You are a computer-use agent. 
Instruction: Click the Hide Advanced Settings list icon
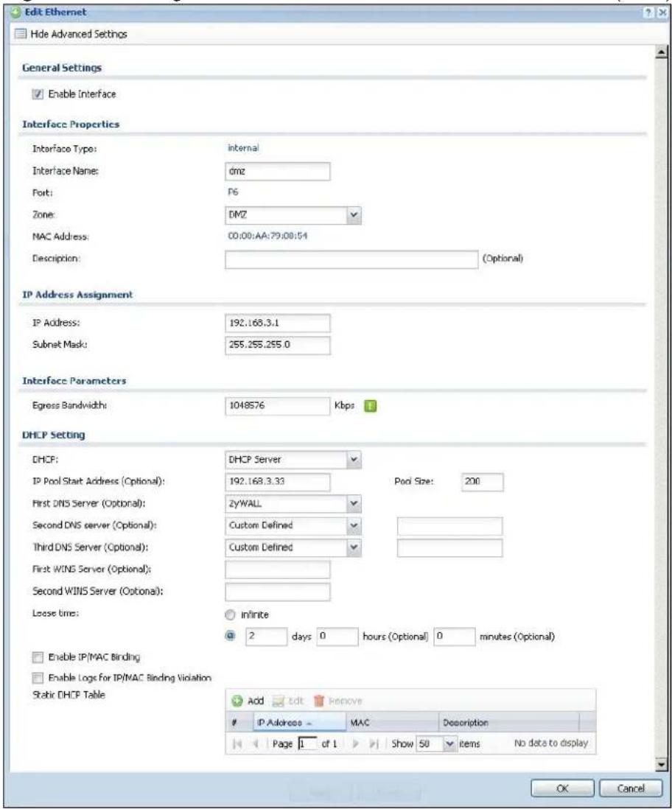20,34
